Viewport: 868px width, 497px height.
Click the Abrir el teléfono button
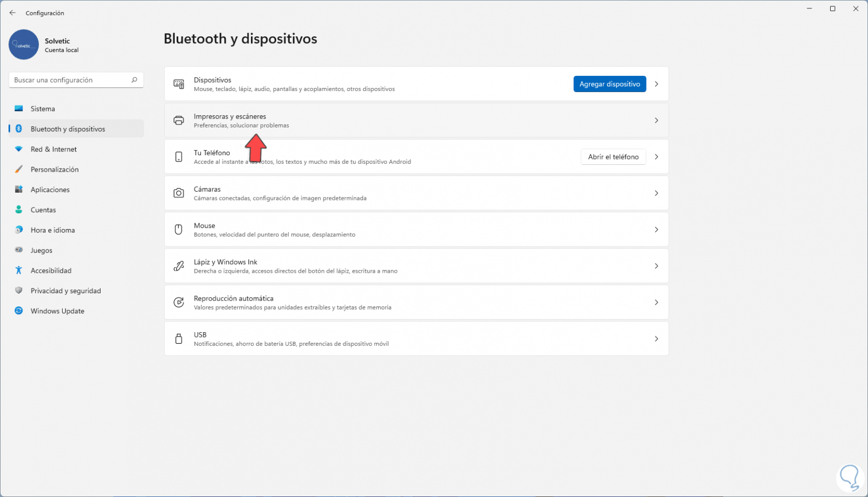coord(613,157)
